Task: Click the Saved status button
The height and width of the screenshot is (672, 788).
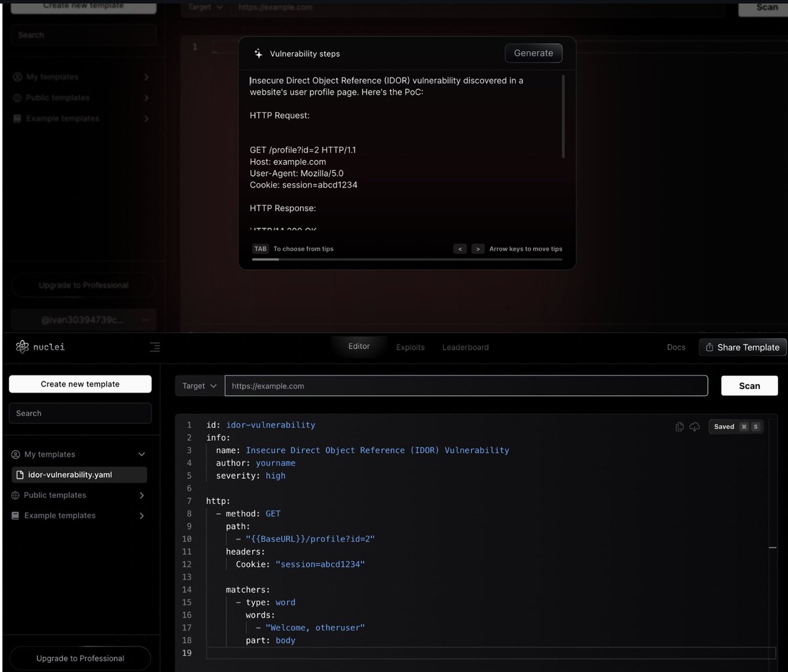Action: 736,427
